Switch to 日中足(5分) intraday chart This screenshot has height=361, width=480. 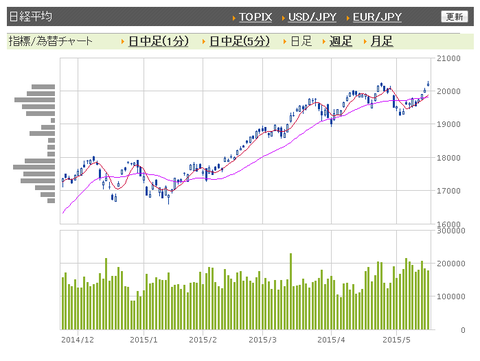point(239,41)
